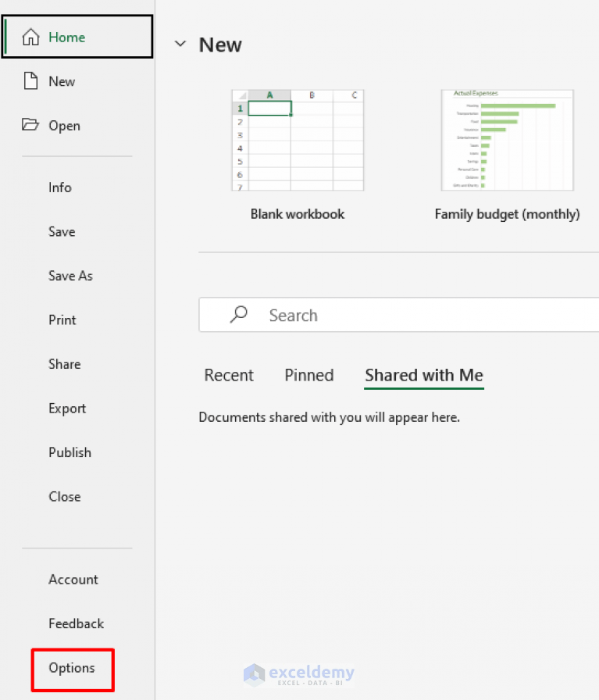Collapse the New templates section chevron
The height and width of the screenshot is (700, 599).
pyautogui.click(x=180, y=44)
